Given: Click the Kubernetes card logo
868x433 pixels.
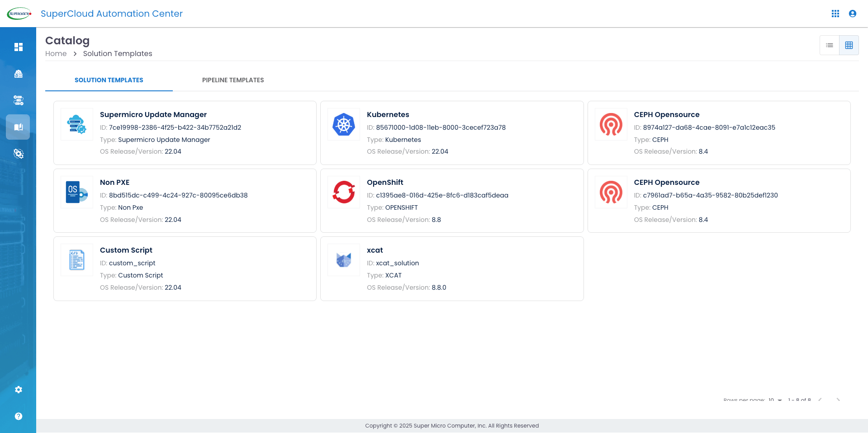Looking at the screenshot, I should coord(343,124).
